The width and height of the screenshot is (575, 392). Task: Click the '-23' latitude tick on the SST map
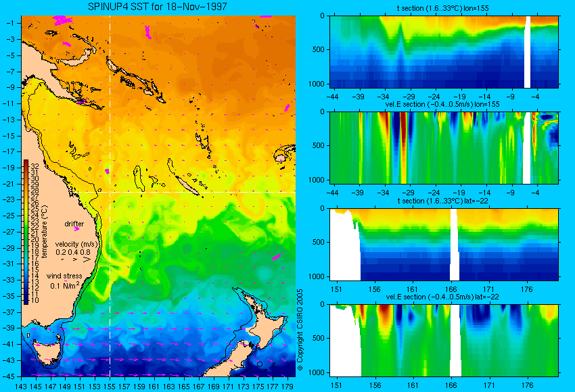click(x=10, y=199)
